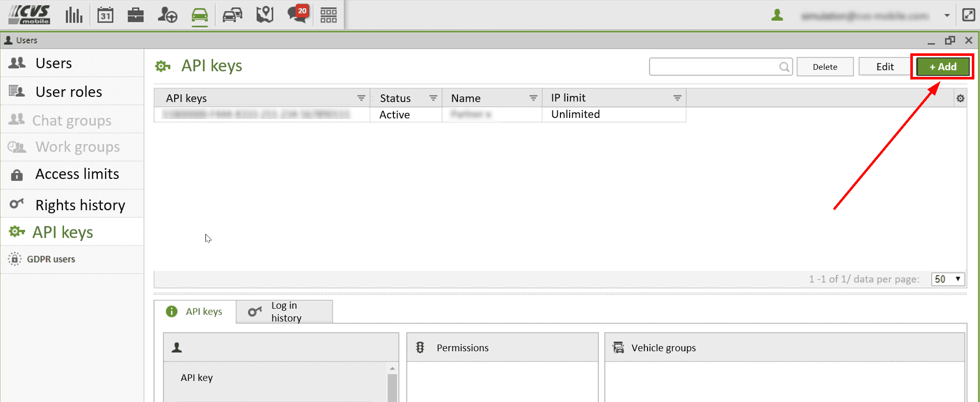Click the scroll up arrow in details panel
The image size is (980, 402).
(392, 368)
